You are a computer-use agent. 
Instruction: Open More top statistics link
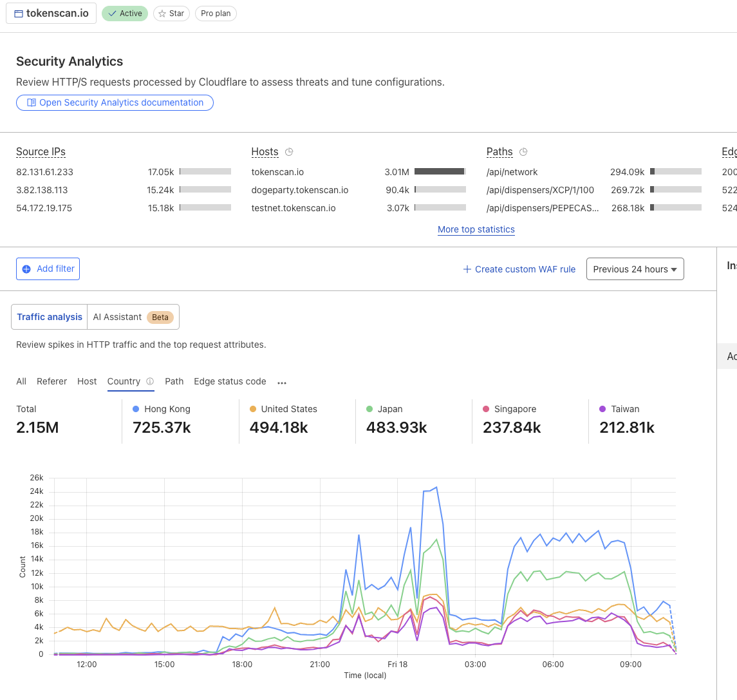[476, 229]
